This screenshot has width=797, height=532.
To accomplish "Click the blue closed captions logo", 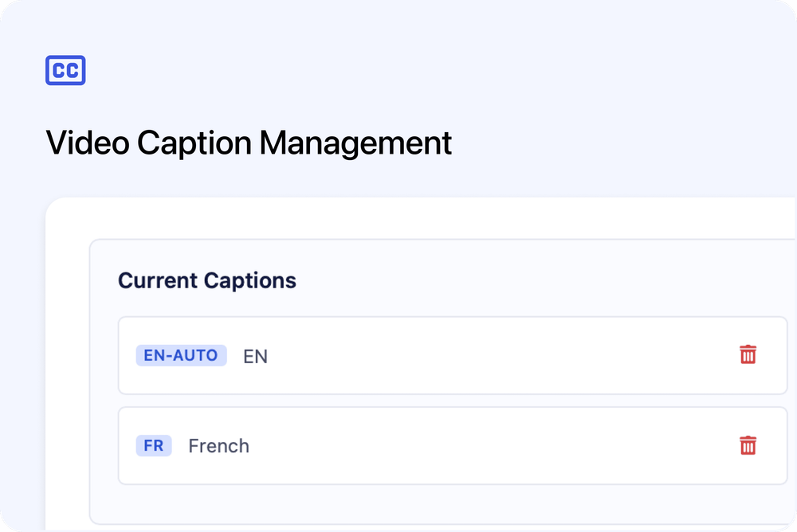I will click(66, 70).
